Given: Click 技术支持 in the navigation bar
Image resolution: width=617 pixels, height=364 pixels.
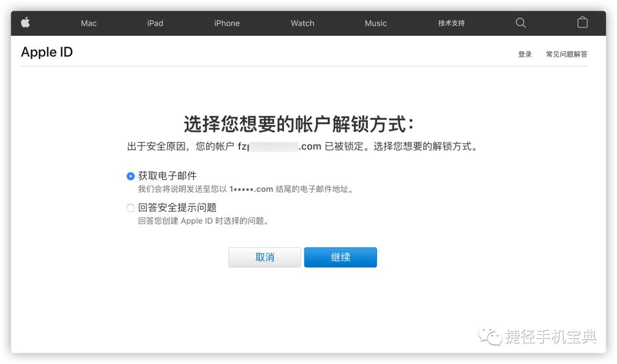Looking at the screenshot, I should pyautogui.click(x=451, y=23).
